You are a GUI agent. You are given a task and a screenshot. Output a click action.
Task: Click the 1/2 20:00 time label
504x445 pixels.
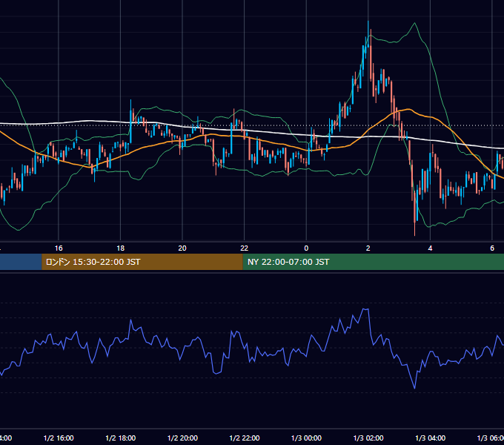point(182,438)
